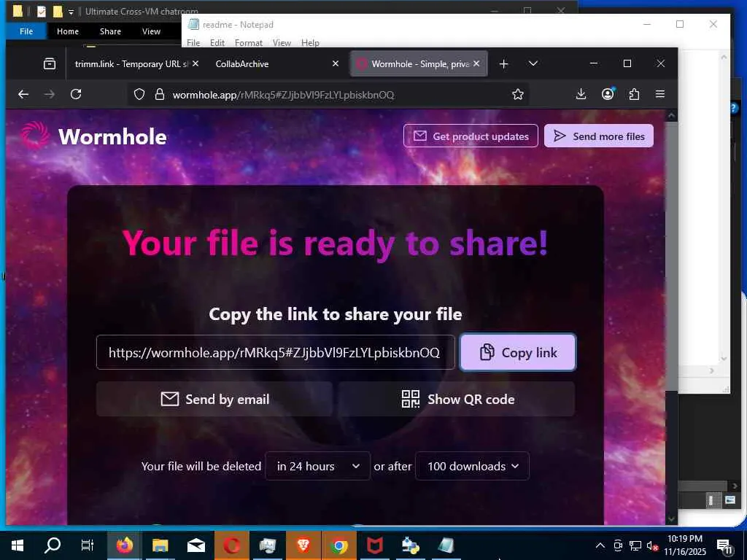Open Google Chrome from taskbar

(x=338, y=545)
